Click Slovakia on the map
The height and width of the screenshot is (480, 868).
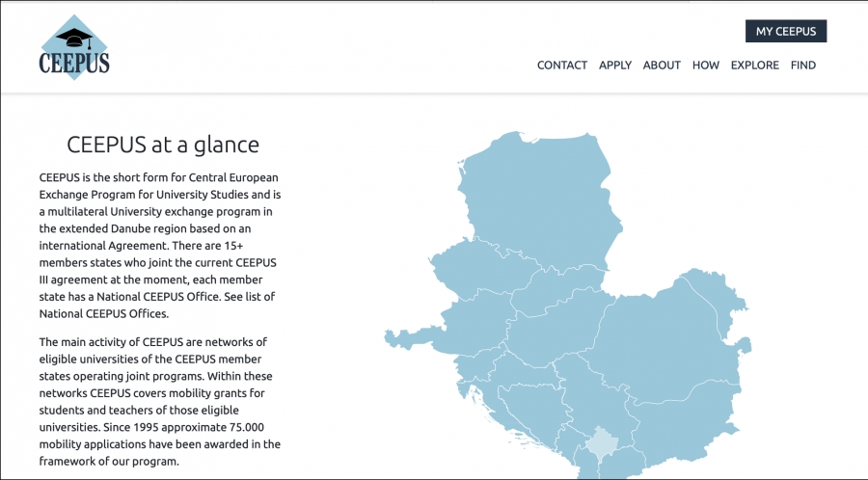coord(559,290)
